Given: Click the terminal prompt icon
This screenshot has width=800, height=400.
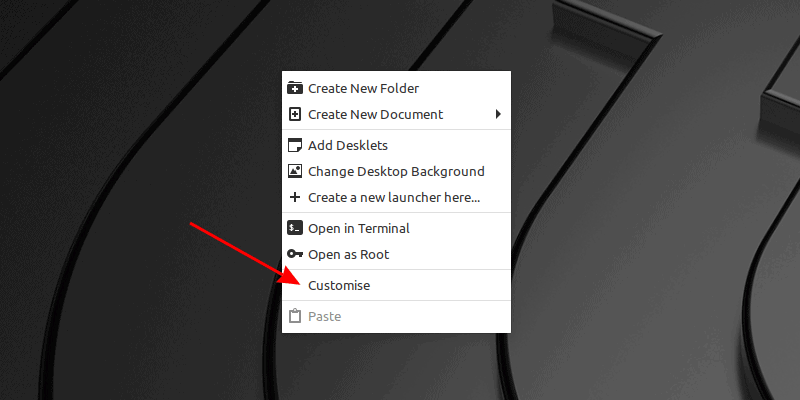Looking at the screenshot, I should [x=295, y=228].
